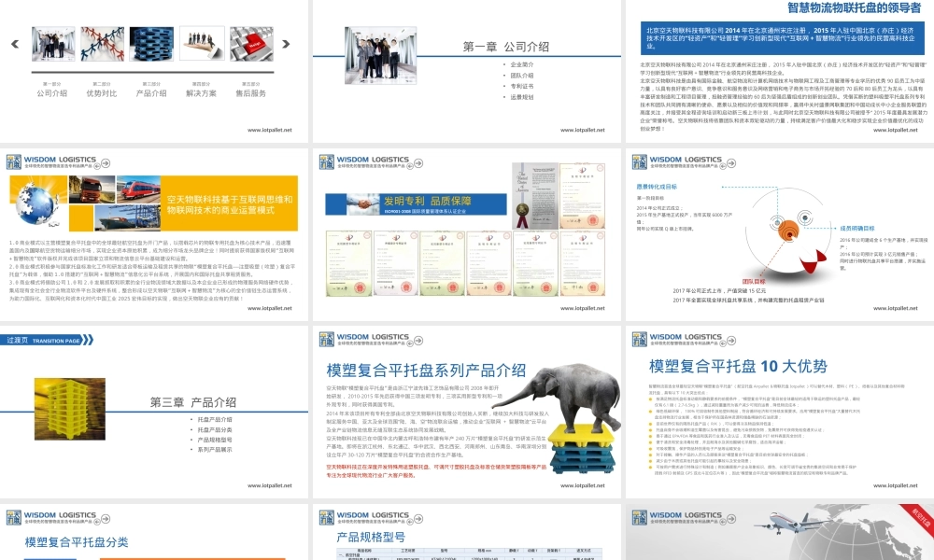Click the US patent certificate with medal ribbon
The width and height of the screenshot is (934, 560).
tap(534, 195)
